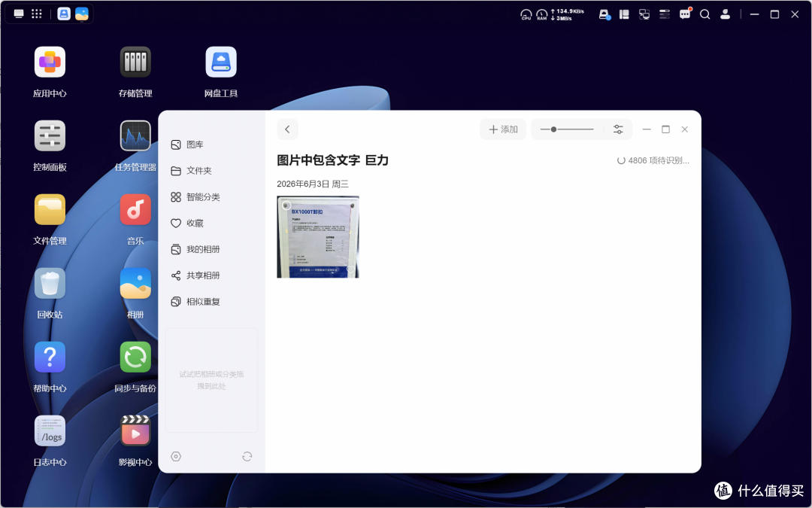Open the notification messages icon with red dot
The width and height of the screenshot is (812, 508).
click(685, 14)
